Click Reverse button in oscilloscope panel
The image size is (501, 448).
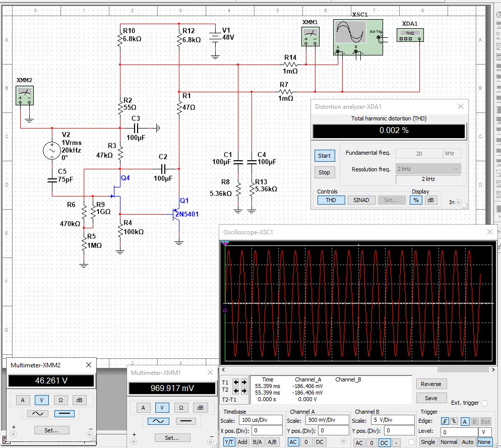pyautogui.click(x=430, y=384)
